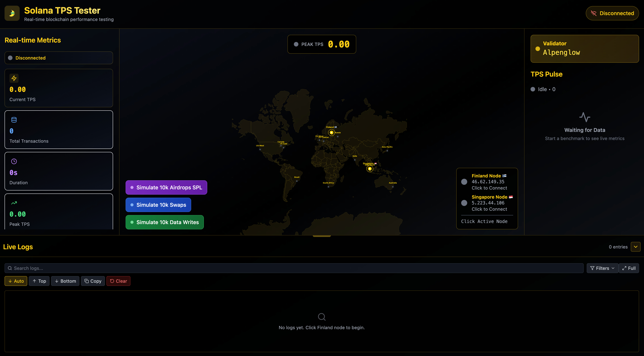Click the Finland node marker on map
Image resolution: width=644 pixels, height=356 pixels.
coord(331,133)
